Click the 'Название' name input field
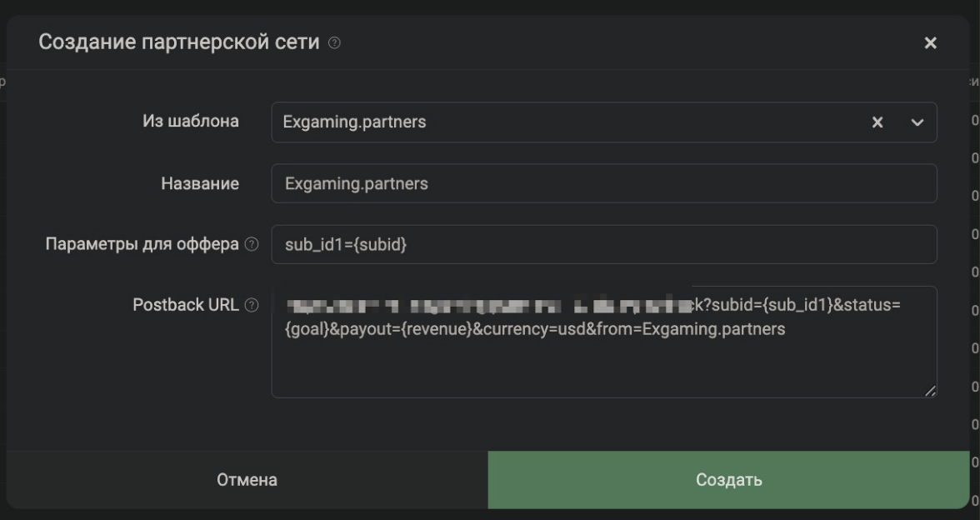This screenshot has width=980, height=520. [603, 183]
